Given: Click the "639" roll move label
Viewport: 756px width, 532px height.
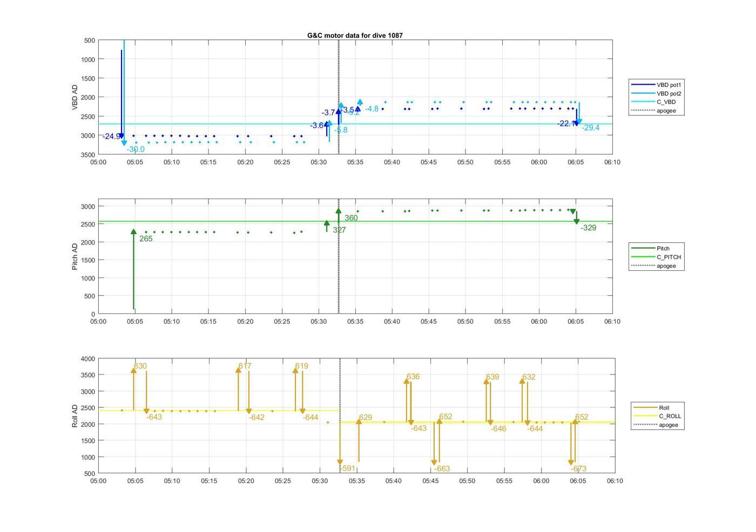Looking at the screenshot, I should pos(492,378).
